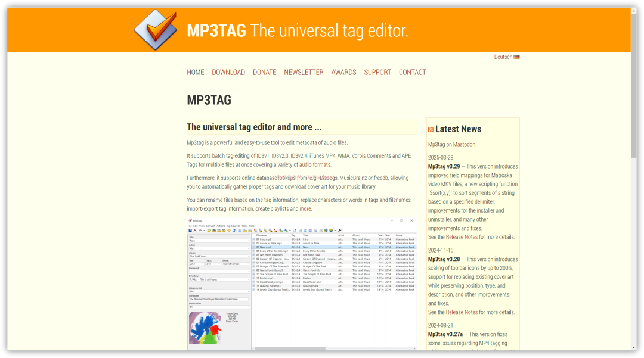
Task: Click the Mp3tag checkmark logo
Action: coord(156,30)
